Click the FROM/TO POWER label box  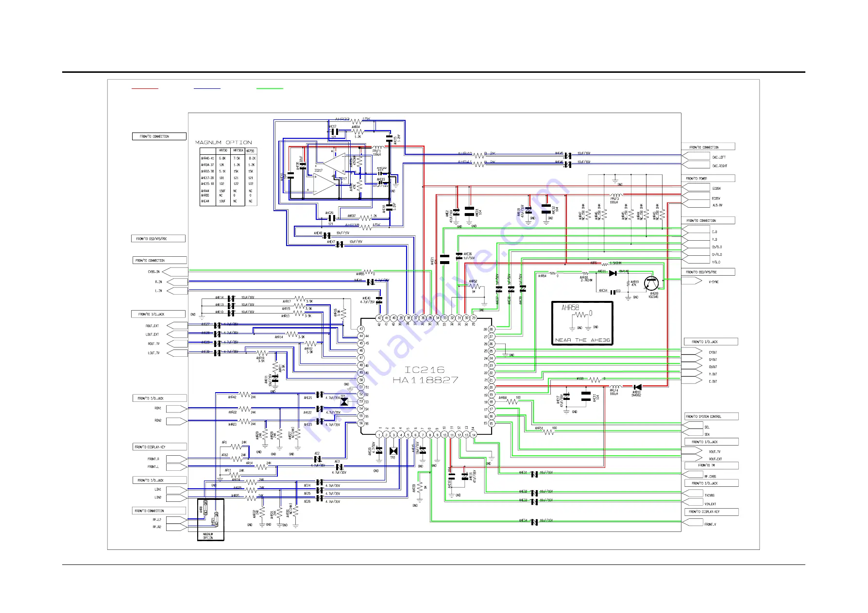click(x=709, y=178)
